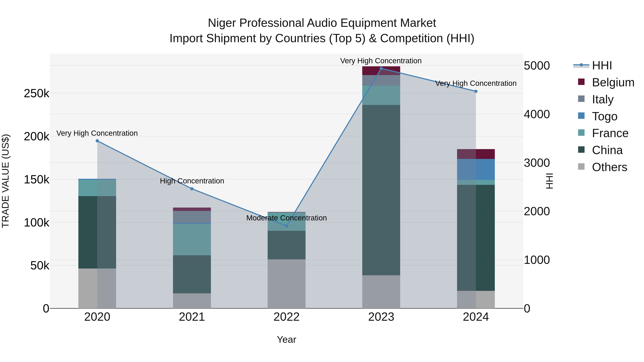Screen dimensions: 644x362
Task: Select the Italy segment of 2021 bar
Action: click(192, 217)
